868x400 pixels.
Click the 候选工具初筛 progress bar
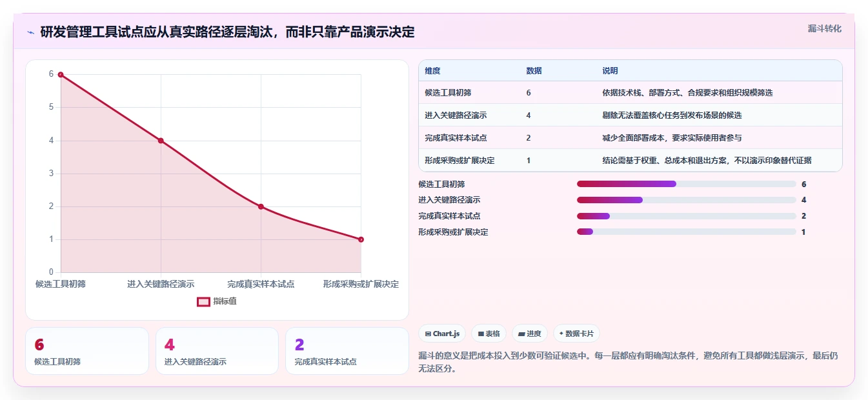tap(687, 184)
